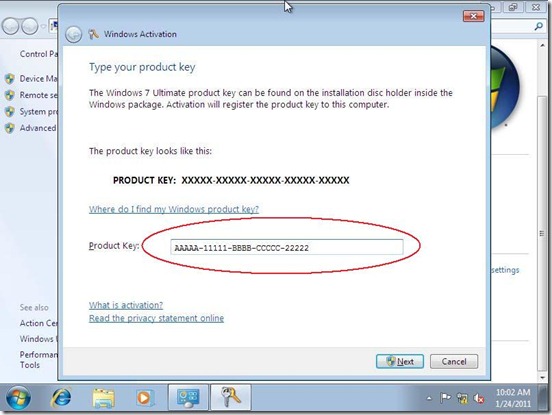Click the Product Key input field
Image resolution: width=552 pixels, height=415 pixels.
tap(287, 247)
